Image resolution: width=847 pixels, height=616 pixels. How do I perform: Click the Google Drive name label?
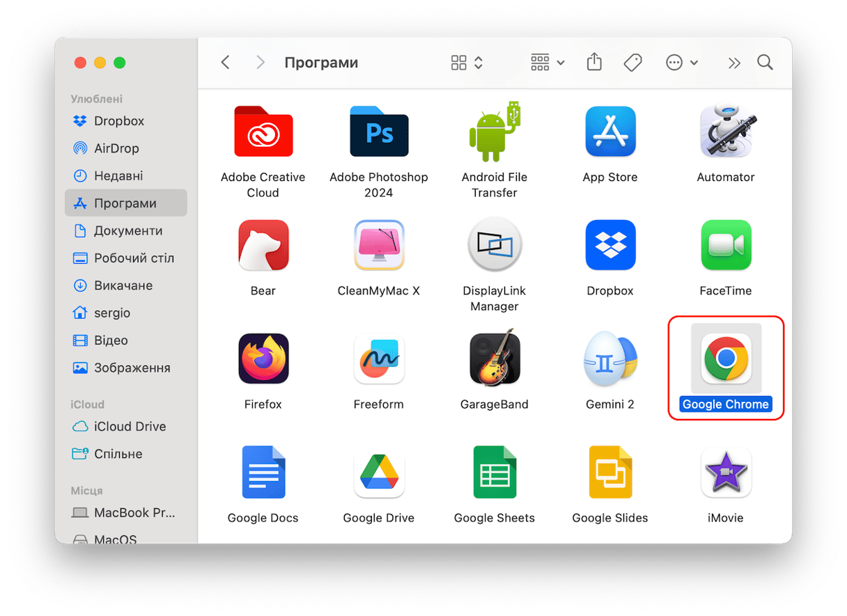[379, 518]
